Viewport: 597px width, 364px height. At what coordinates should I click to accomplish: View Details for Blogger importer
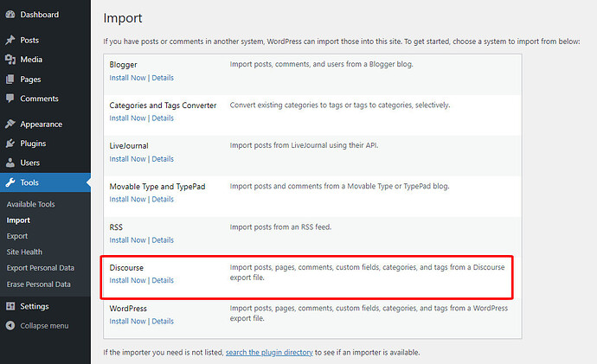coord(163,78)
